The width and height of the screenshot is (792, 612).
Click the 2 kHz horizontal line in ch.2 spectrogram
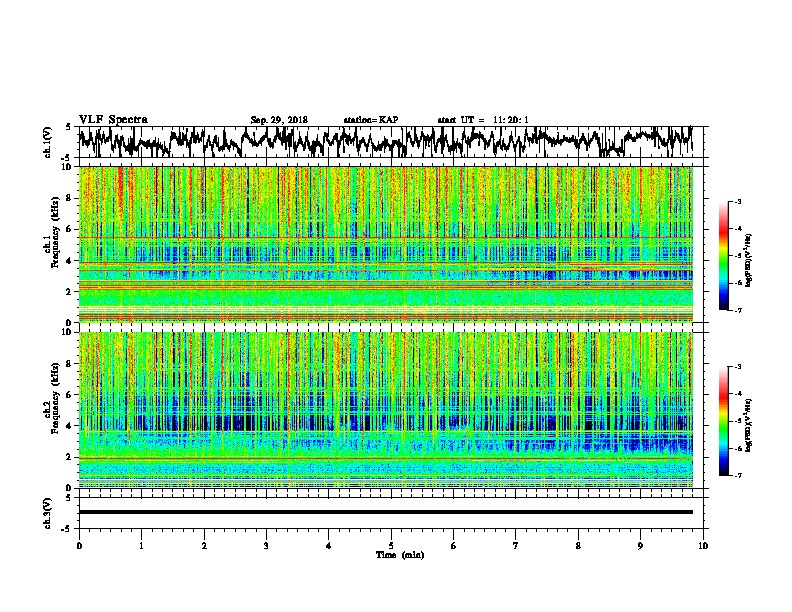386,459
